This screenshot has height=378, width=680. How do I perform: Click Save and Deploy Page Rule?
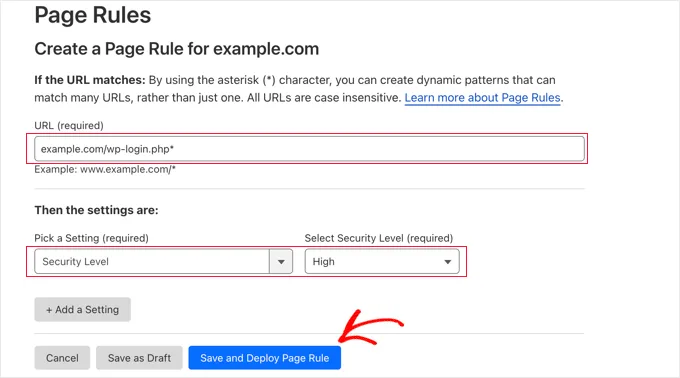(x=265, y=358)
